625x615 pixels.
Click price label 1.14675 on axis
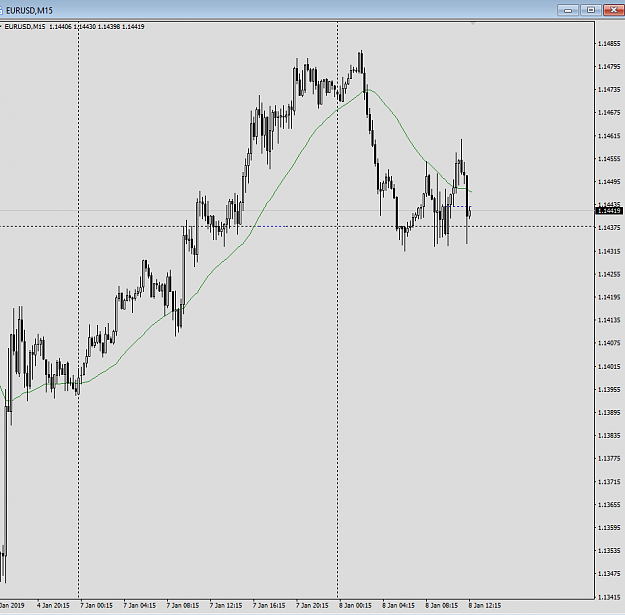tap(609, 113)
